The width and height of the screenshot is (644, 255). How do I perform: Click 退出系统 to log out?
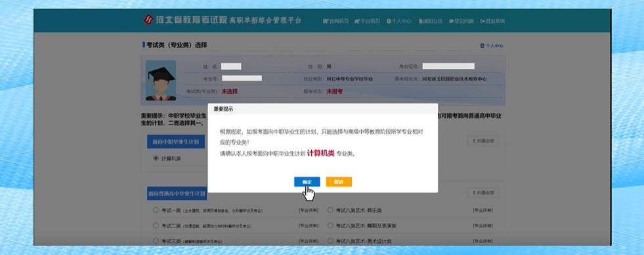(492, 21)
